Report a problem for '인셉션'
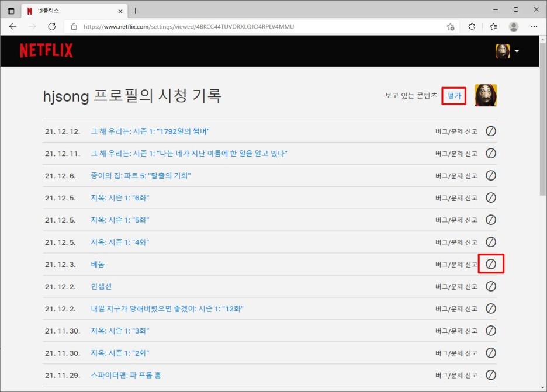The image size is (547, 392). point(456,286)
